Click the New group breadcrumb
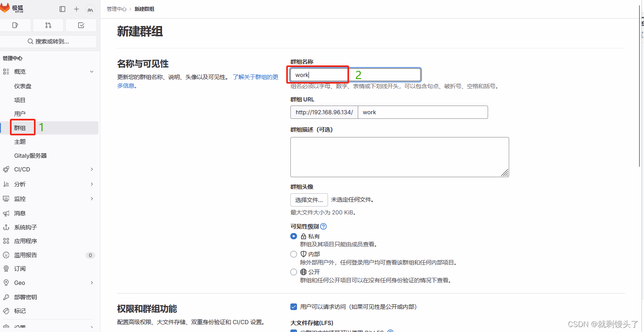Image resolution: width=644 pixels, height=332 pixels. point(144,9)
